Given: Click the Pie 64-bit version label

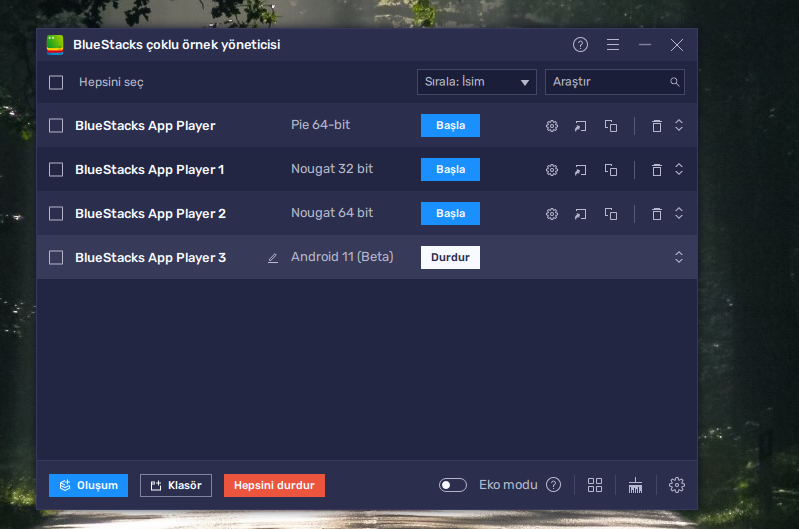Looking at the screenshot, I should (x=321, y=125).
